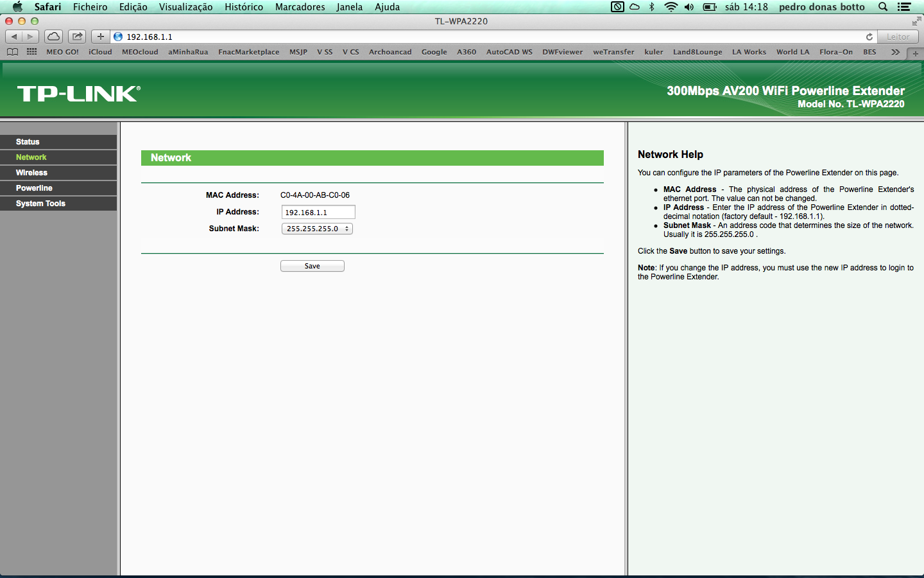Screen dimensions: 924x578
Task: Open the MEOcloud bookmark
Action: pos(140,52)
